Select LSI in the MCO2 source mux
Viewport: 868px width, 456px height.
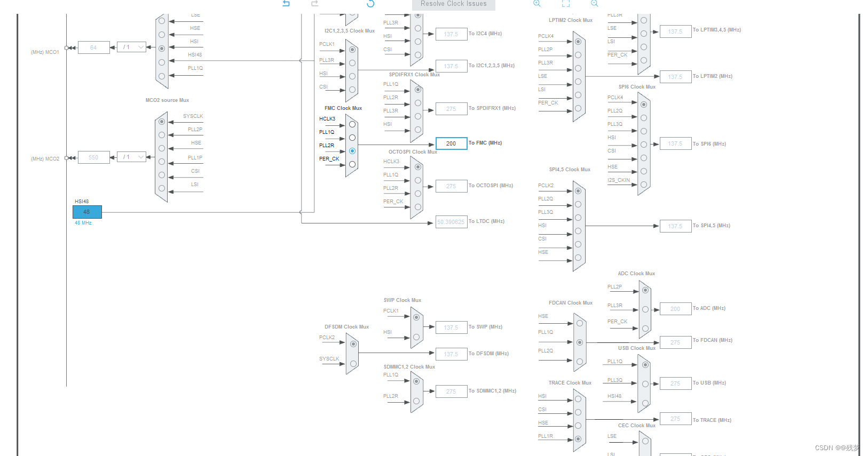pos(162,188)
